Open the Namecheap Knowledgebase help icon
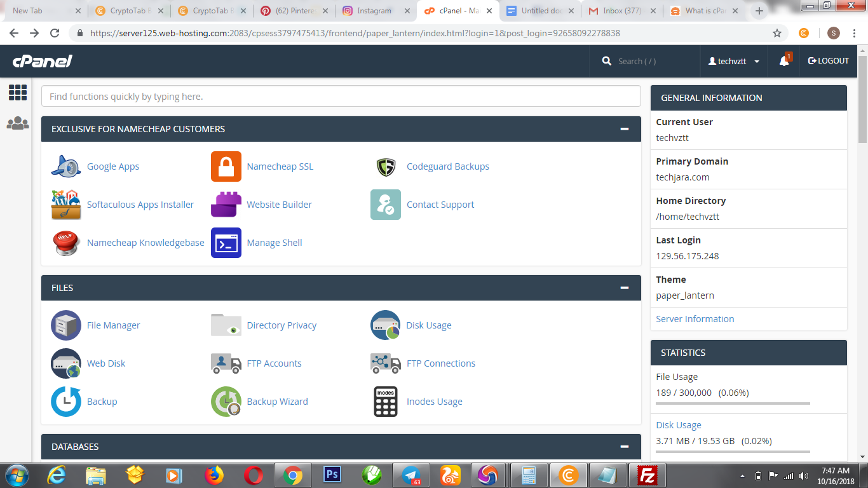Screen dimensions: 868x488 point(66,243)
